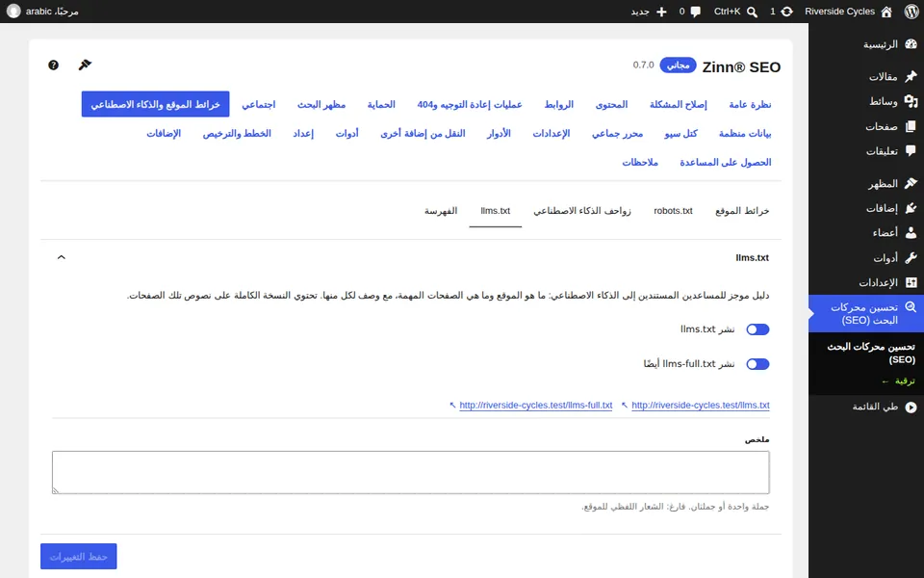924x578 pixels.
Task: Open الخطط والترخيص navigation tab
Action: pos(237,133)
